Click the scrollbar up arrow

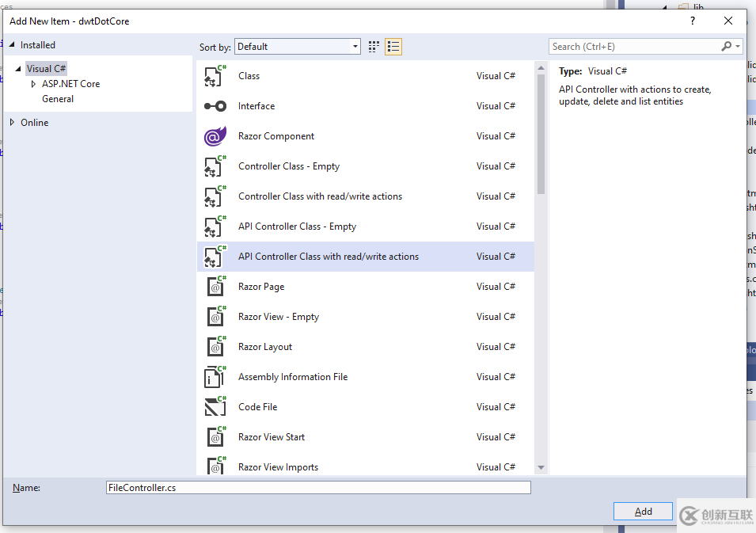541,68
